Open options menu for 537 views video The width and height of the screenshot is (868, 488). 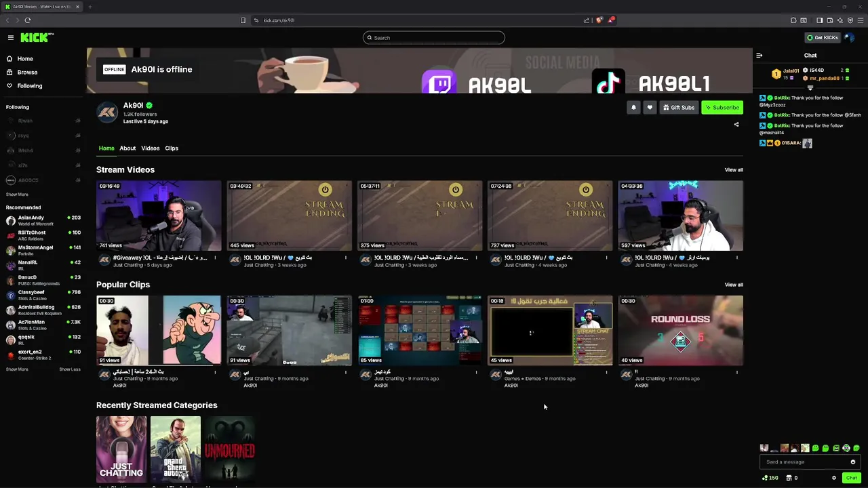(x=737, y=258)
